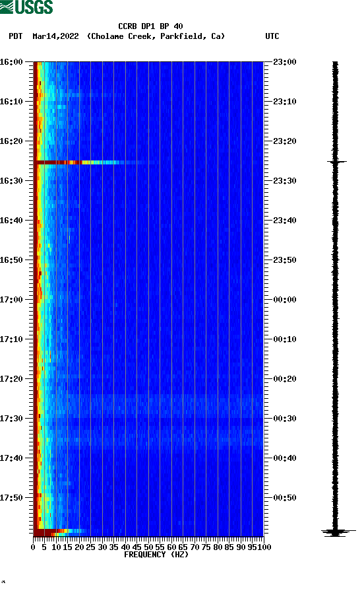Viewport: 364px width, 589px height.
Task: Click the "10" frequency axis tick label
Action: (x=56, y=547)
